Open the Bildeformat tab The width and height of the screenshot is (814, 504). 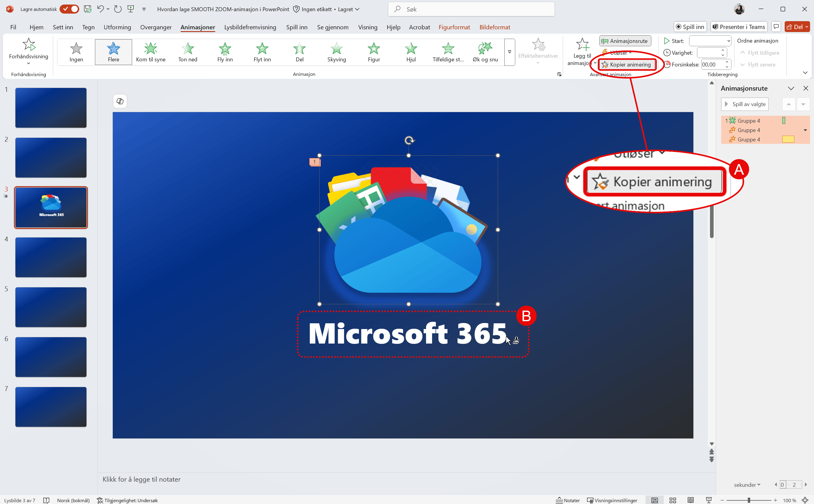pyautogui.click(x=494, y=27)
